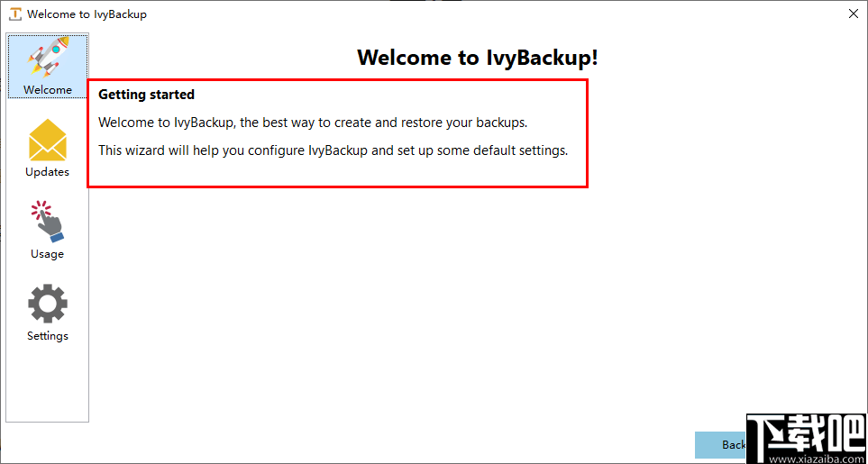Click the "Getting started" heading

[x=146, y=95]
